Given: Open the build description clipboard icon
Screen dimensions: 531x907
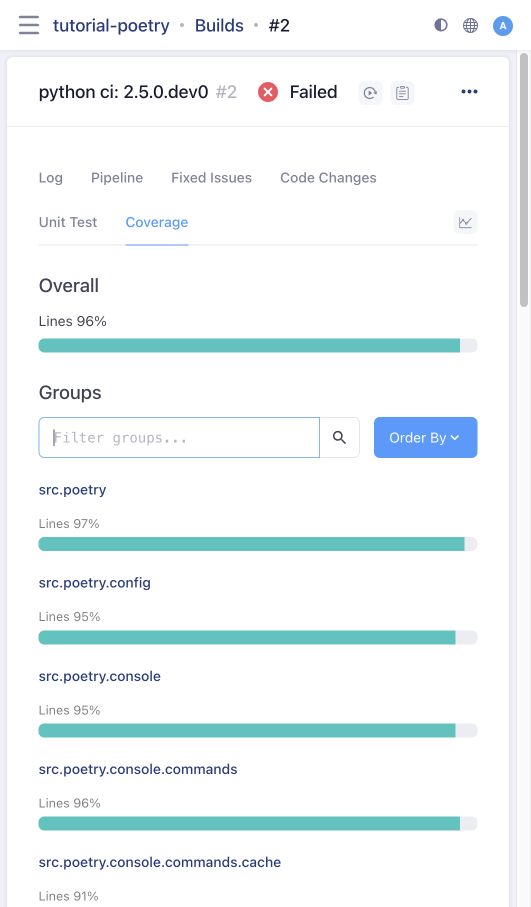Looking at the screenshot, I should coord(403,93).
